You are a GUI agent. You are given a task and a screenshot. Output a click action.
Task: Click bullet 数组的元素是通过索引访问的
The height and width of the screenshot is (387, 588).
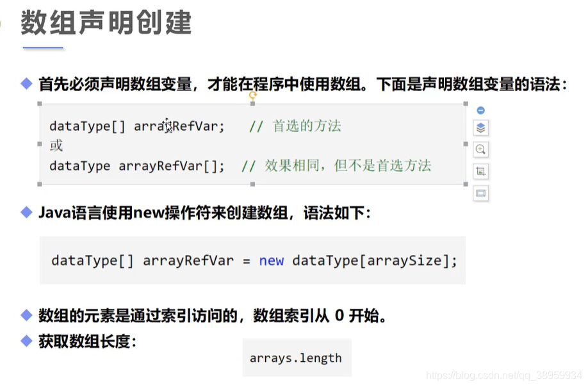tap(138, 315)
